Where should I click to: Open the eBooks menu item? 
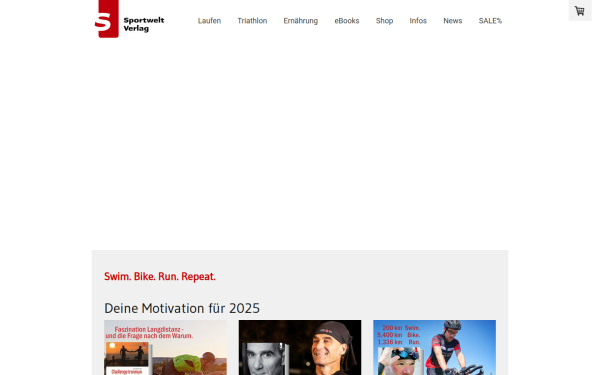[347, 21]
